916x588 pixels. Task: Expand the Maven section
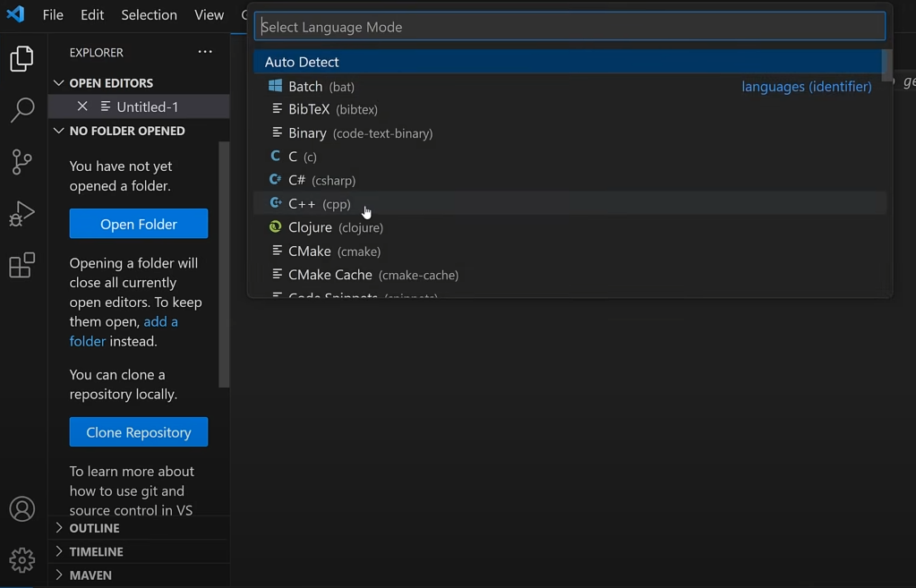(x=90, y=575)
